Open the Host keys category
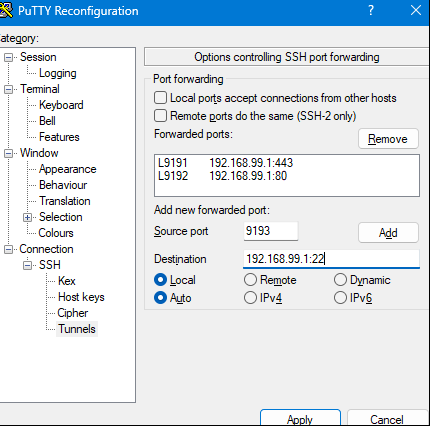 (x=81, y=297)
